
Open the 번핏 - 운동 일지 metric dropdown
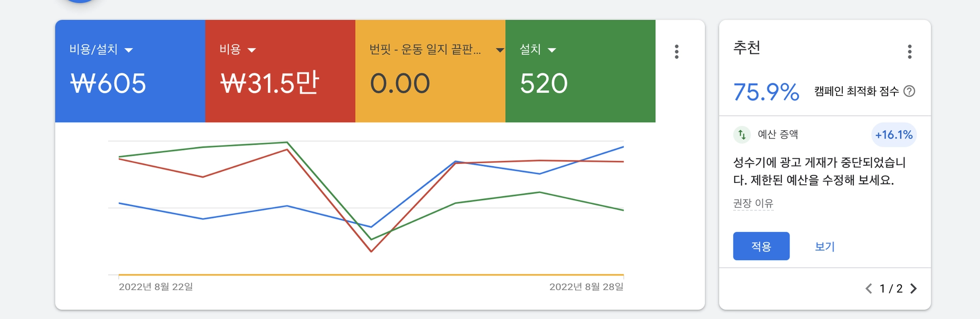500,50
